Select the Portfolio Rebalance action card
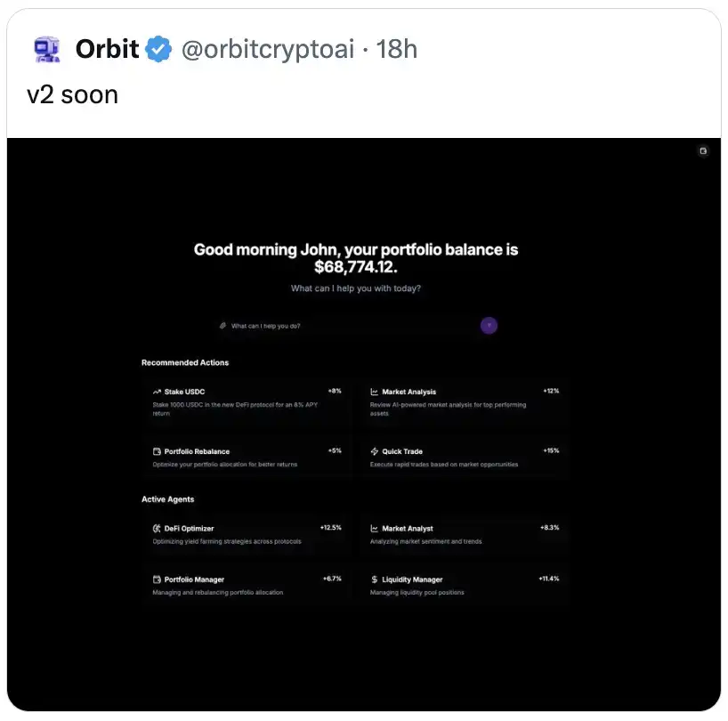The image size is (728, 721). pyautogui.click(x=247, y=458)
